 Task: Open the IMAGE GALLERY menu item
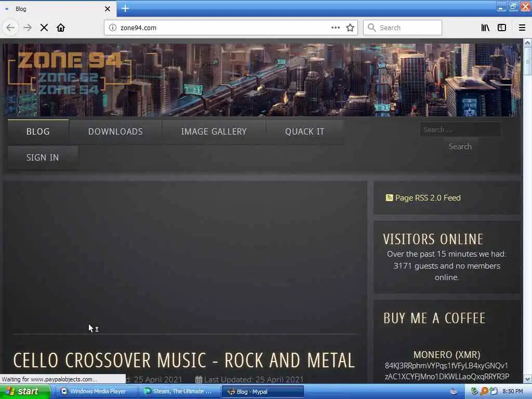tap(214, 131)
